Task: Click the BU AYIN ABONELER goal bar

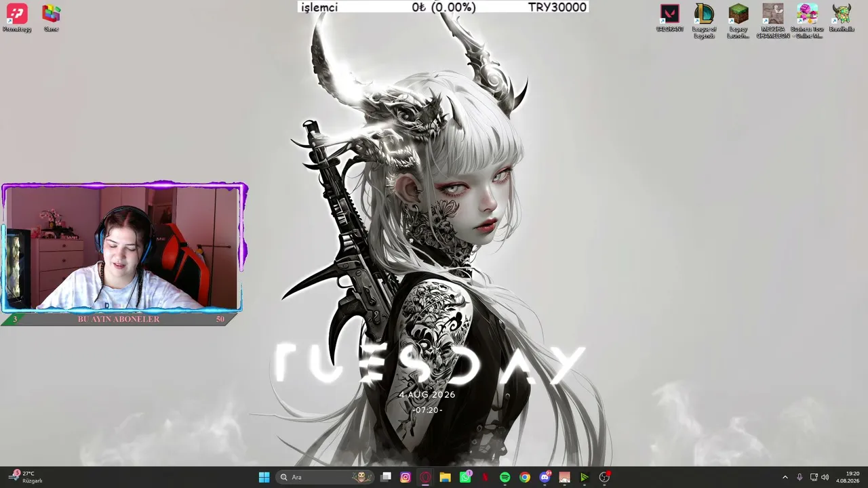Action: (119, 319)
